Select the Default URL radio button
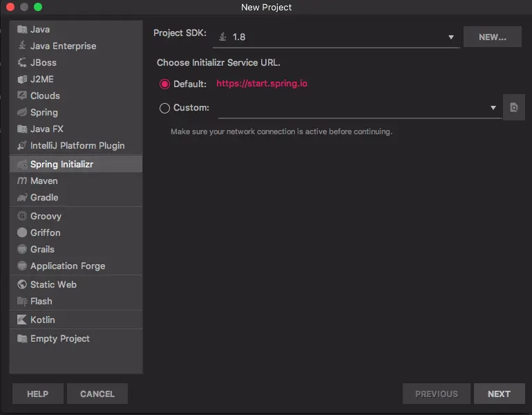Screen dimensions: 532x415 164,84
